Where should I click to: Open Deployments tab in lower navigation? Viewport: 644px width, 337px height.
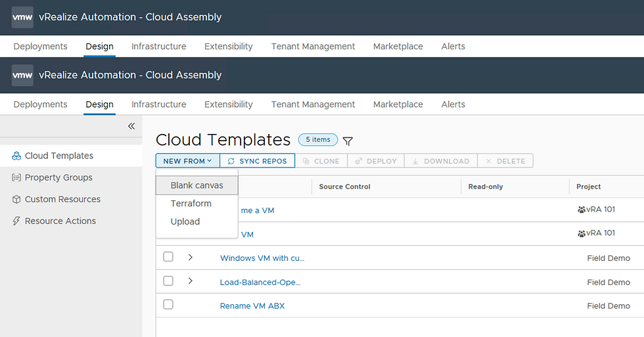click(40, 104)
